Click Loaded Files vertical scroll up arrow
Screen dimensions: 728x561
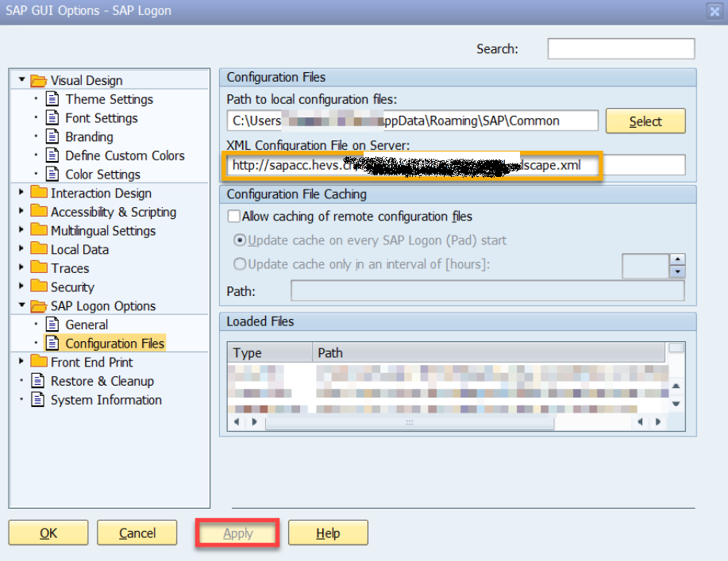(676, 386)
